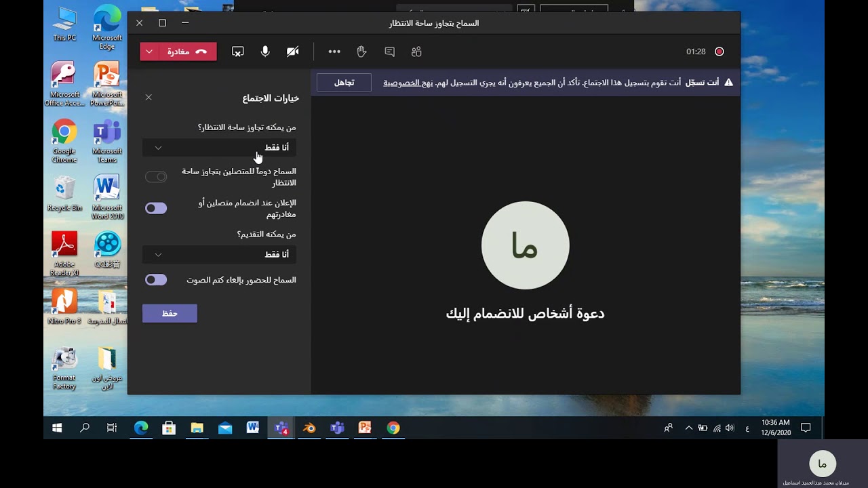Toggle always let callers bypass lobby
The image size is (868, 488).
click(x=156, y=177)
